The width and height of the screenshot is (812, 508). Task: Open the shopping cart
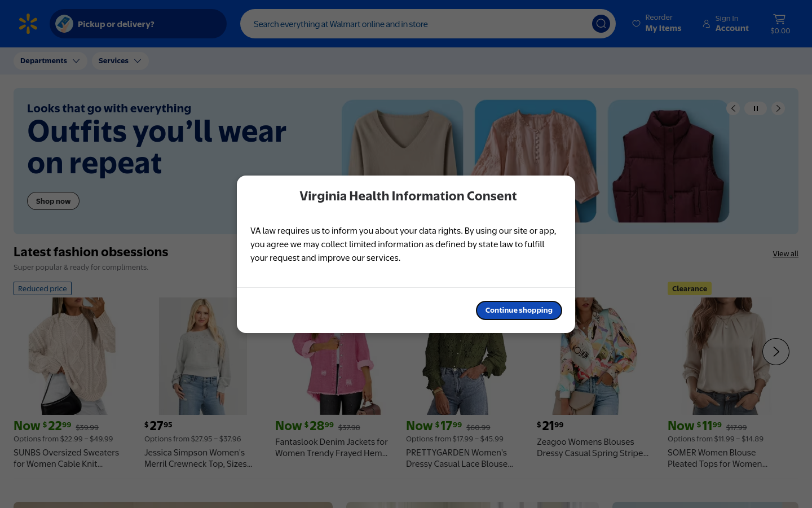[x=780, y=24]
